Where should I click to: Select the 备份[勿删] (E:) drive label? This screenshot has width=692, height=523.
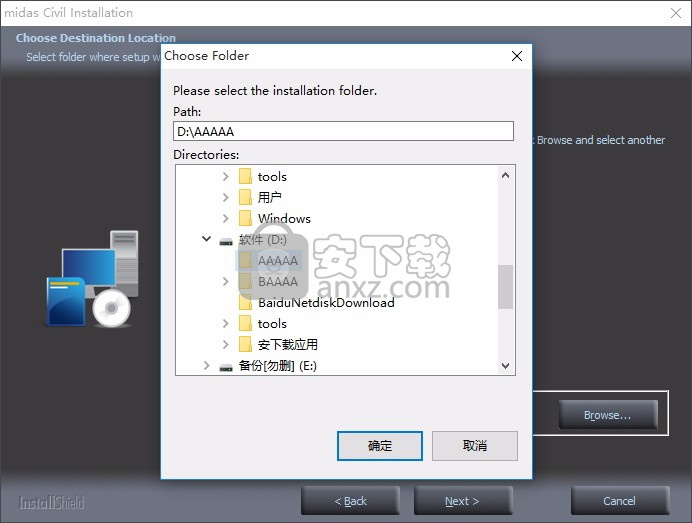point(278,366)
